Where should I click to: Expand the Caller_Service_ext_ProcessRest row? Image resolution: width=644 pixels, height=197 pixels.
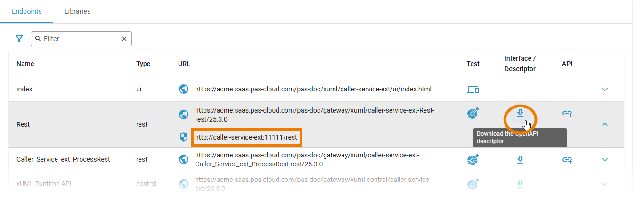tap(605, 160)
